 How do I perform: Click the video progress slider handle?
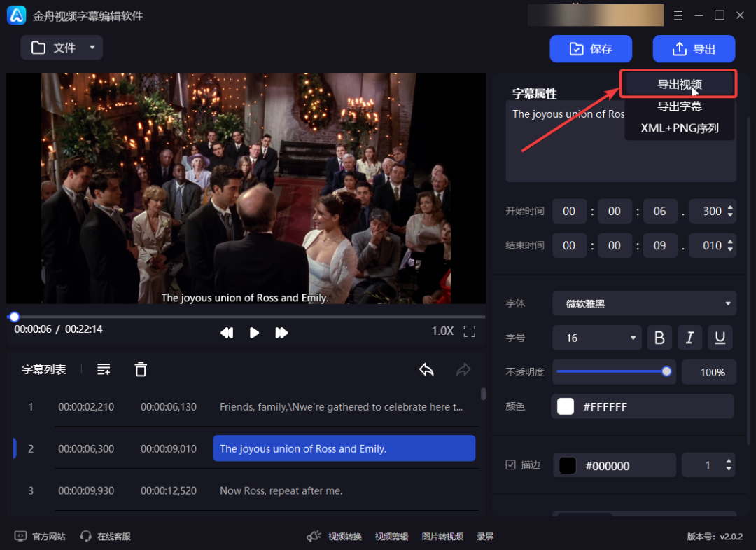point(15,317)
